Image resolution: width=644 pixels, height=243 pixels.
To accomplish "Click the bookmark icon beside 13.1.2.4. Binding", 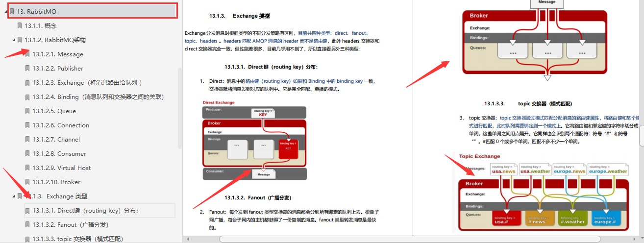I will pyautogui.click(x=27, y=97).
